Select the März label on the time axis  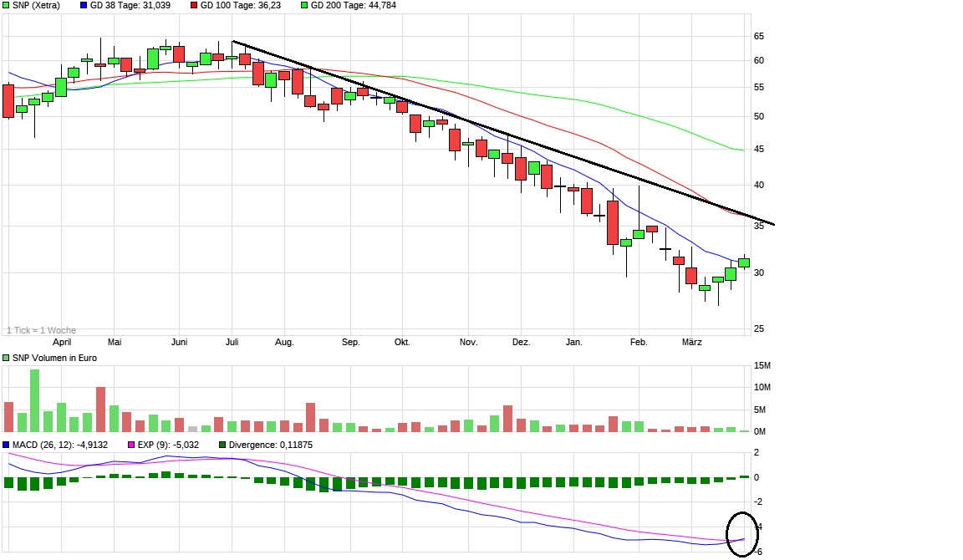coord(691,342)
